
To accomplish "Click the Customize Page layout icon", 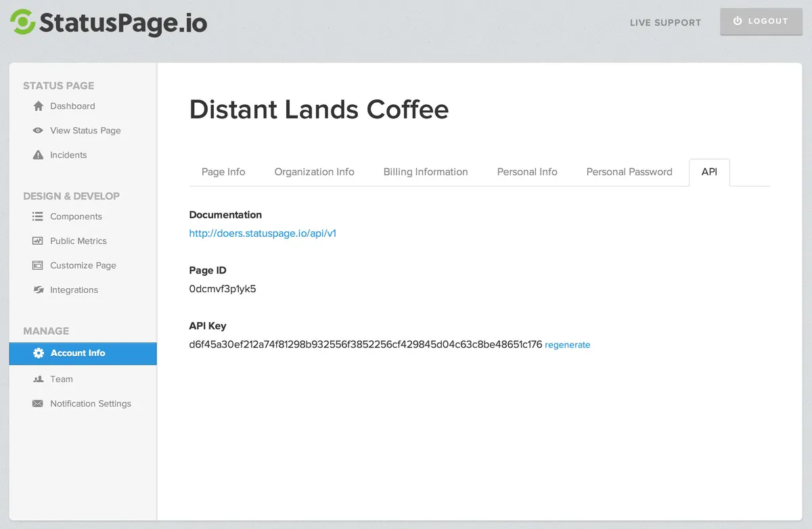I will tap(38, 265).
